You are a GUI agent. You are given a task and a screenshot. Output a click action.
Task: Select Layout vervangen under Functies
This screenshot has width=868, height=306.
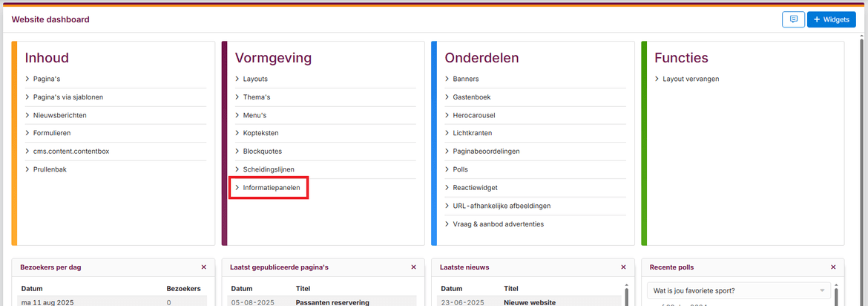point(691,79)
